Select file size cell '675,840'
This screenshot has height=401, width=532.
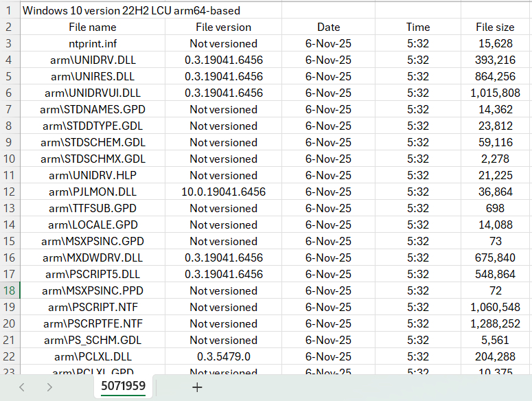pyautogui.click(x=496, y=257)
